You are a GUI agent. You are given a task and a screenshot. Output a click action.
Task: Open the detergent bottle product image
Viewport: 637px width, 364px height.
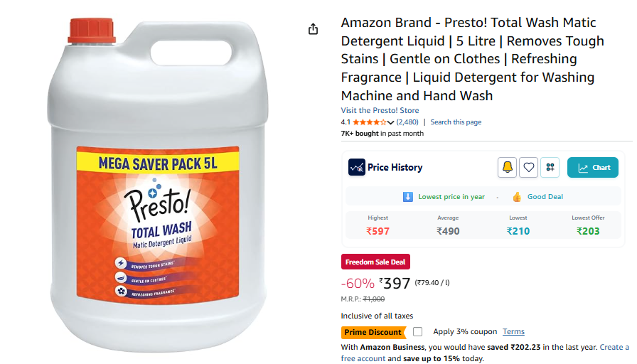[x=158, y=185]
